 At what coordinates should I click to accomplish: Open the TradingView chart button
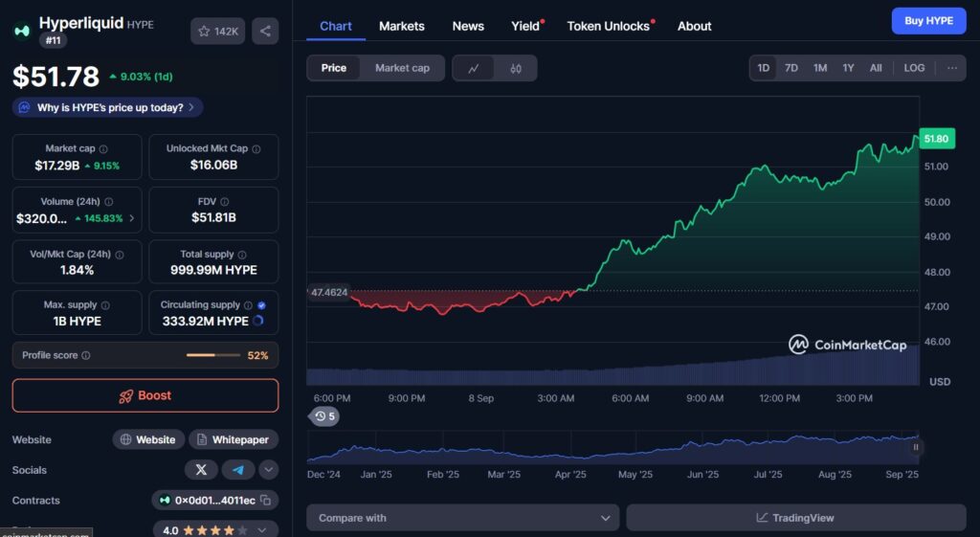(795, 518)
